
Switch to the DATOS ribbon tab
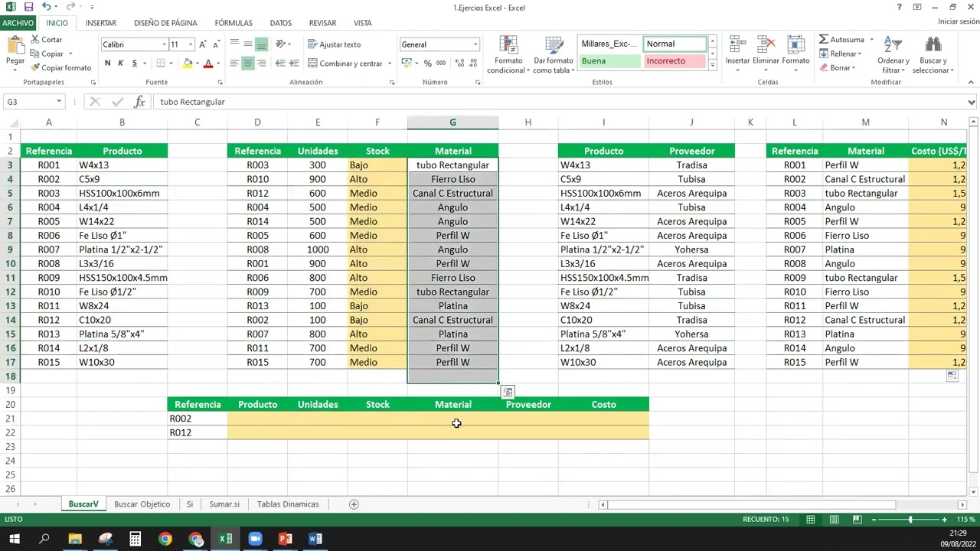coord(281,23)
